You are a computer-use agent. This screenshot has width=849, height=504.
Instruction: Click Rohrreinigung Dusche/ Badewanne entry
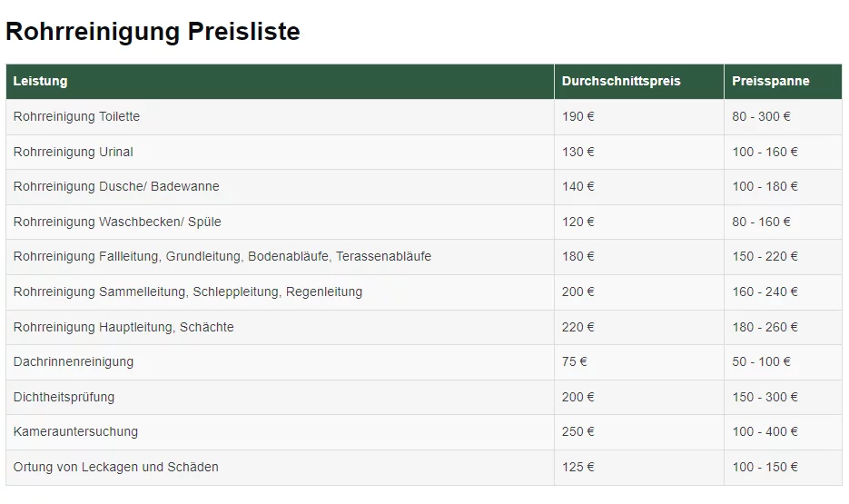click(116, 186)
